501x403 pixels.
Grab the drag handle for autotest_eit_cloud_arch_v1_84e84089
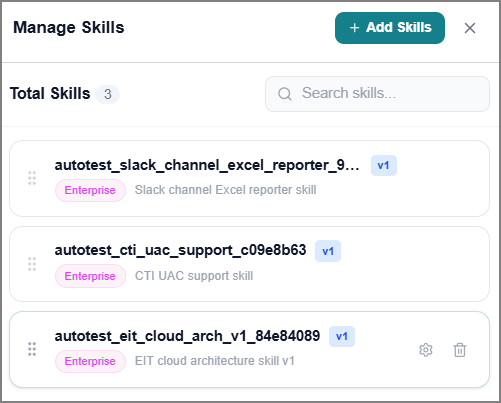32,349
